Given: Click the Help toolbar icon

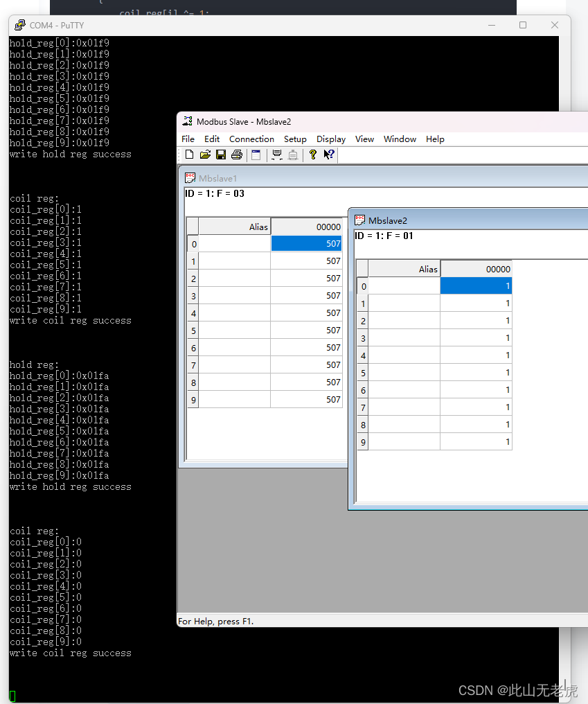Looking at the screenshot, I should [313, 155].
